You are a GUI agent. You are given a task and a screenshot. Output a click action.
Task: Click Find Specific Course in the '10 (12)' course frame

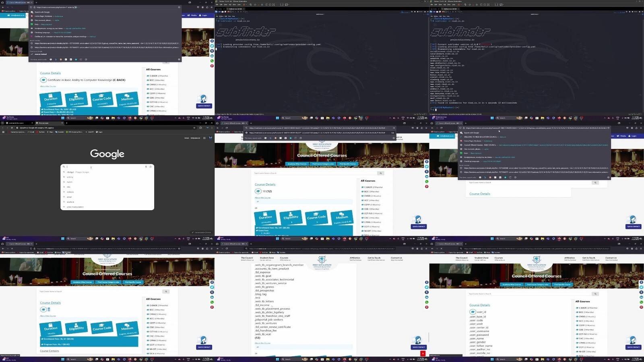point(347,164)
